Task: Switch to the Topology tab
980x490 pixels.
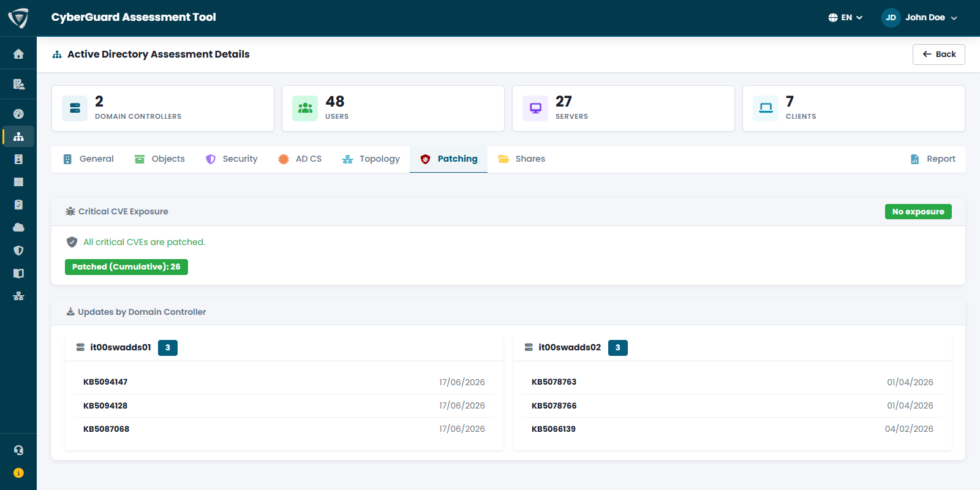Action: 371,159
